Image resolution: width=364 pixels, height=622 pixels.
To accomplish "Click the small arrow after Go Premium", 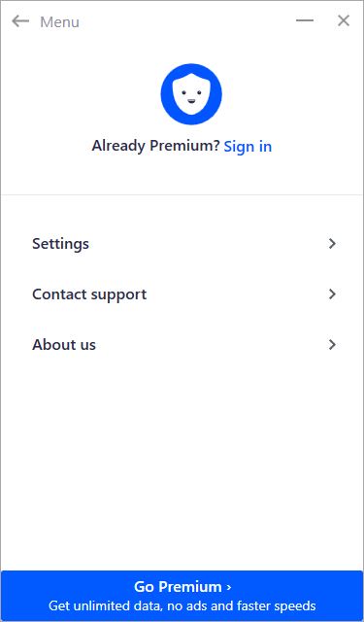I will [x=229, y=587].
